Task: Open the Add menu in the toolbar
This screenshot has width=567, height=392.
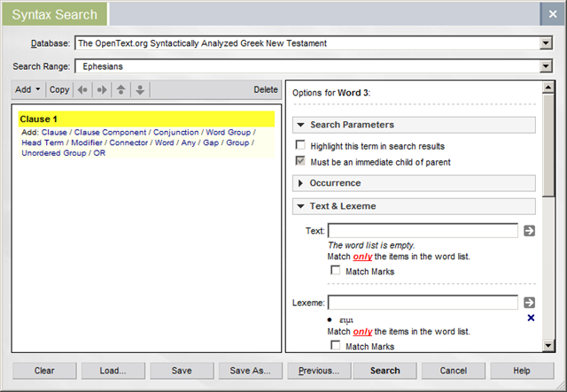Action: click(x=27, y=89)
